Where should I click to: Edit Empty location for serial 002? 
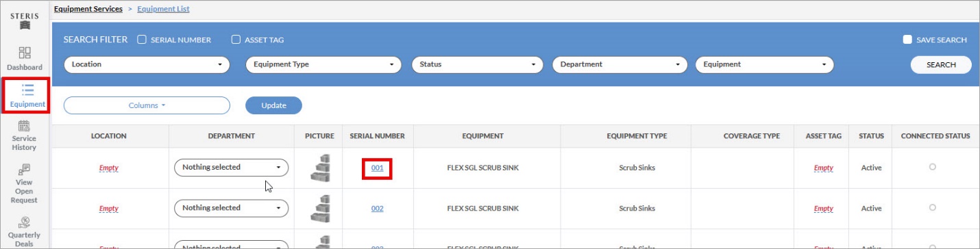pos(109,209)
